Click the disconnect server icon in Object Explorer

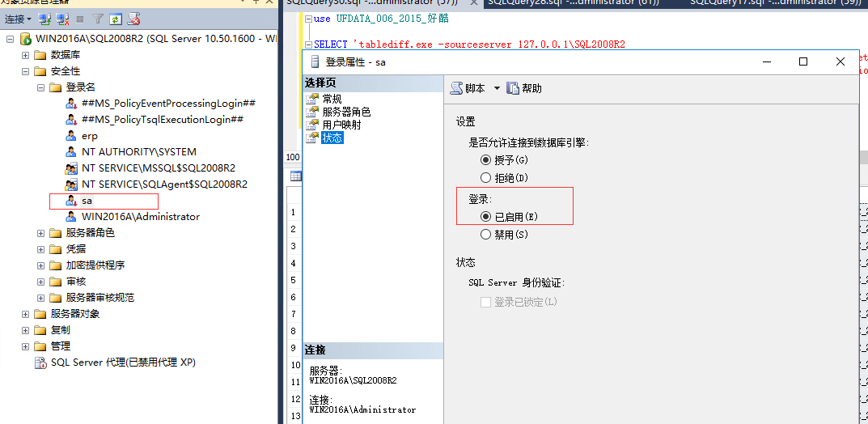[x=62, y=19]
